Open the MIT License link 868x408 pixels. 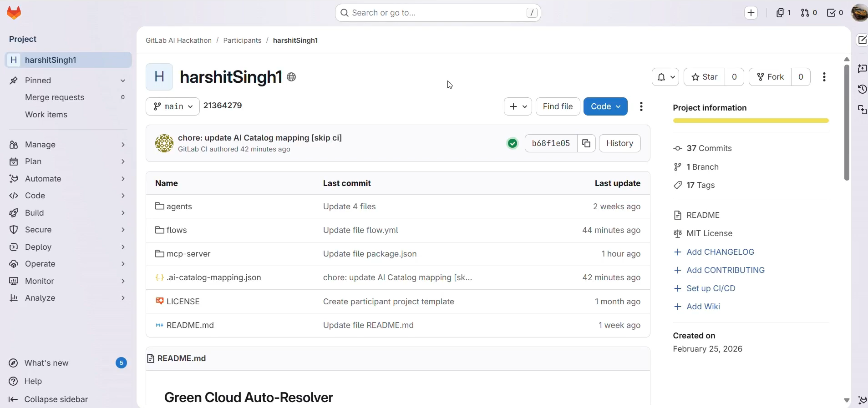[x=710, y=233]
